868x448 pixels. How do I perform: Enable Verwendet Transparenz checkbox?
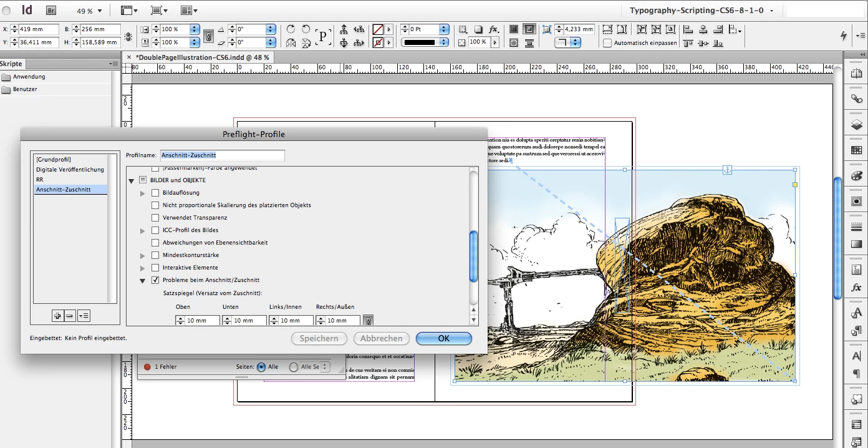[156, 218]
